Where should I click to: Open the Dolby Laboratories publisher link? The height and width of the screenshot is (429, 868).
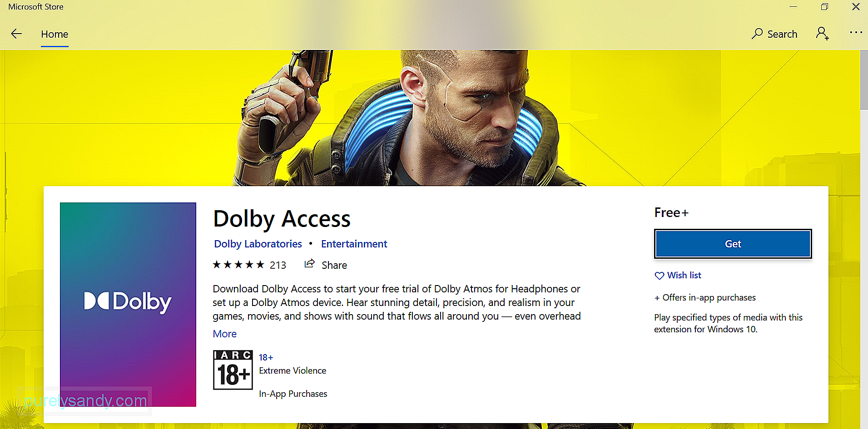258,244
